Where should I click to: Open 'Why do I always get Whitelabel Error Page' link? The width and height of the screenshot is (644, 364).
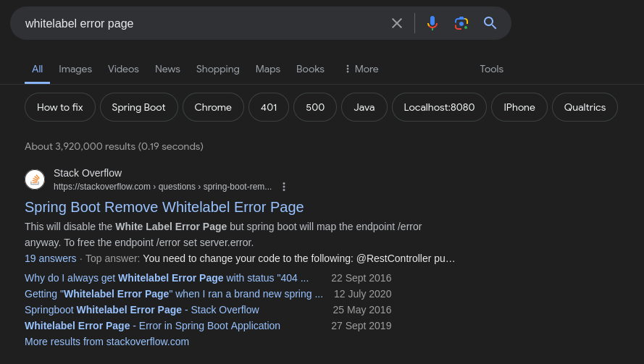point(167,278)
